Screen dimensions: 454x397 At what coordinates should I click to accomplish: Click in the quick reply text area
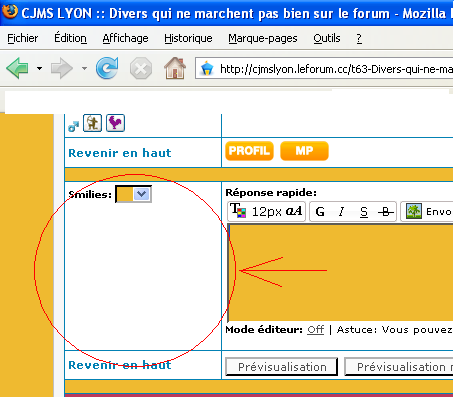coord(341,273)
